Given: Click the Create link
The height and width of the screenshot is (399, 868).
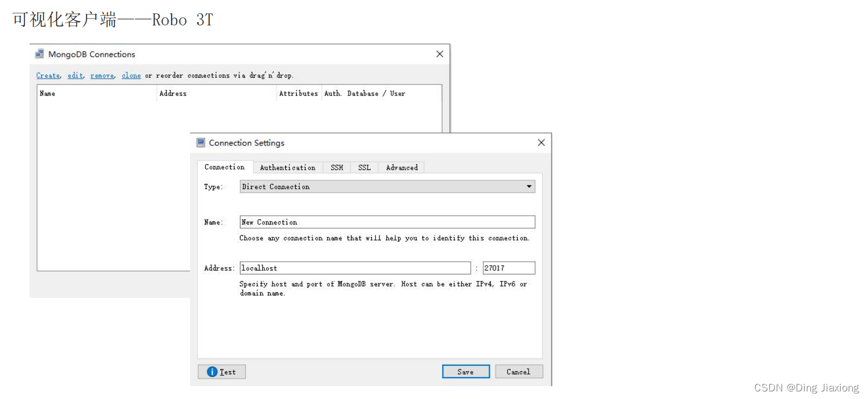Looking at the screenshot, I should click(48, 76).
